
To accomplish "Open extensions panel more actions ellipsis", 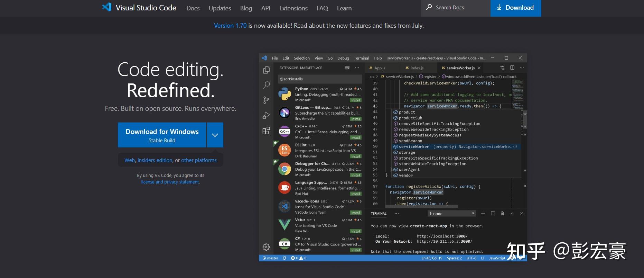I will pos(357,68).
